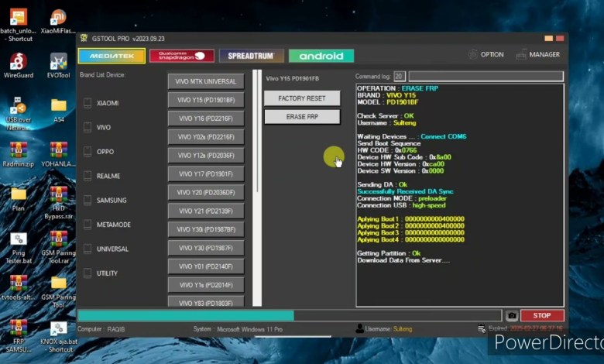The image size is (604, 364).
Task: Select the SAMSUNG brand phone icon
Action: tap(88, 201)
